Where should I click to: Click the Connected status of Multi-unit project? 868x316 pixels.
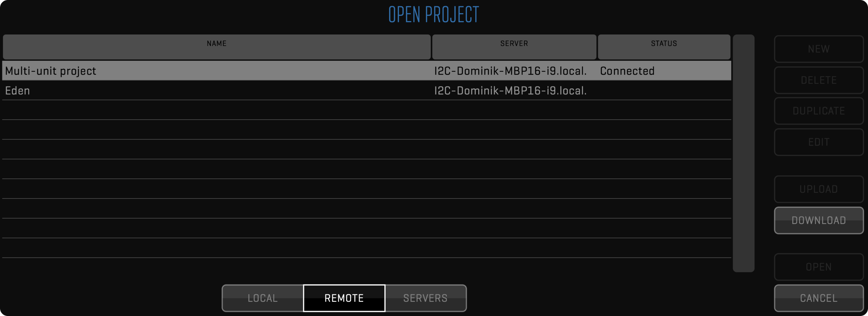[627, 71]
